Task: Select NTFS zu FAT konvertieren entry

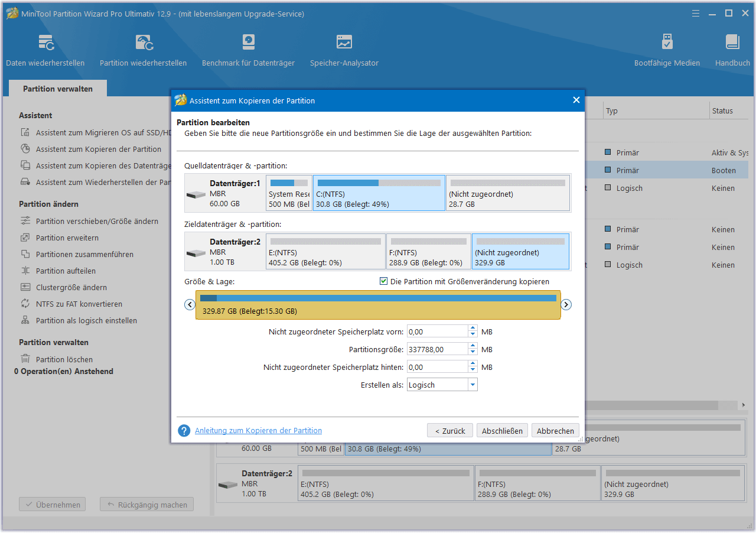Action: 79,304
